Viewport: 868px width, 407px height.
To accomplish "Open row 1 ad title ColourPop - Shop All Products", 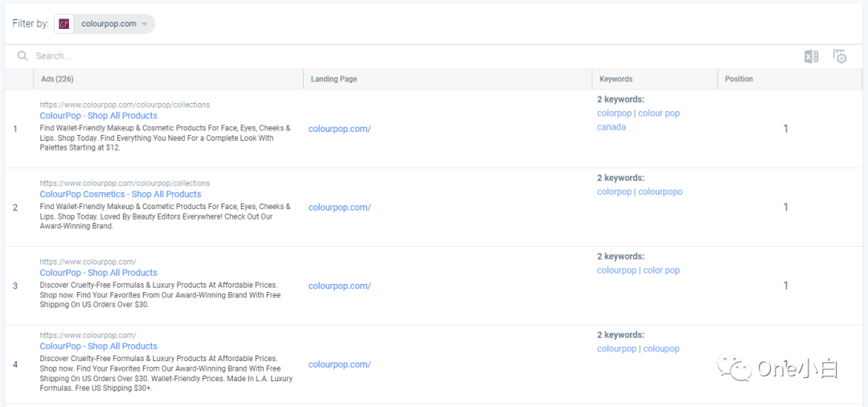I will point(99,116).
